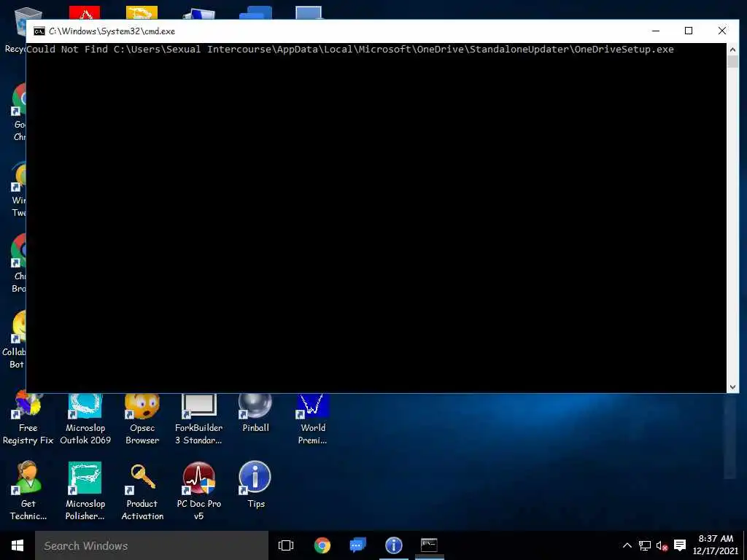Screen dimensions: 747x560
Task: Select the Collab Bot smiley desktop icon
Action: (15, 339)
